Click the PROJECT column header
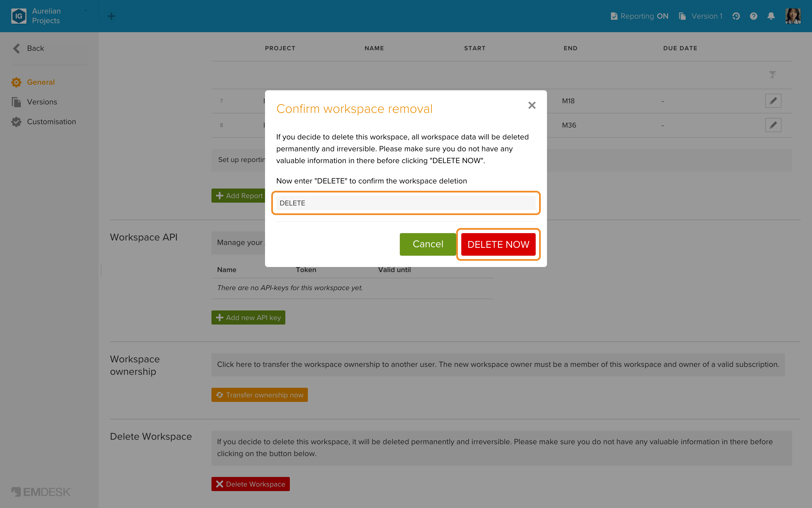Viewport: 812px width, 508px height. click(280, 48)
